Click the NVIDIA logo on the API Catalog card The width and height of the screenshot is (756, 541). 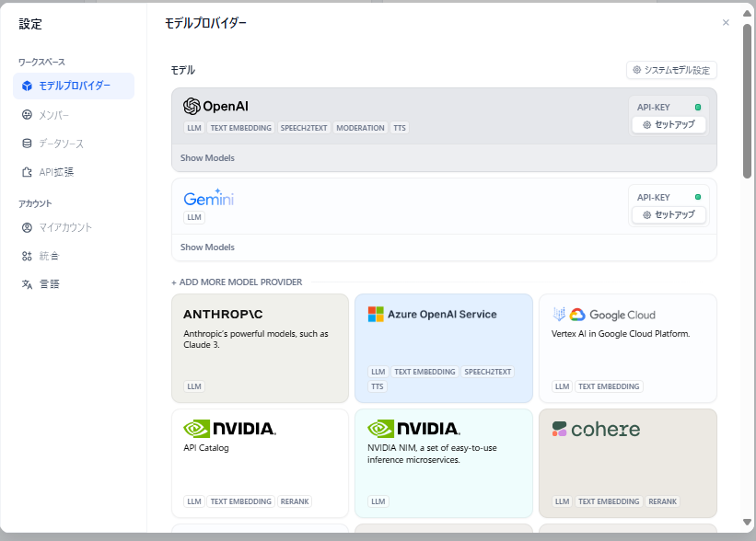click(x=229, y=428)
